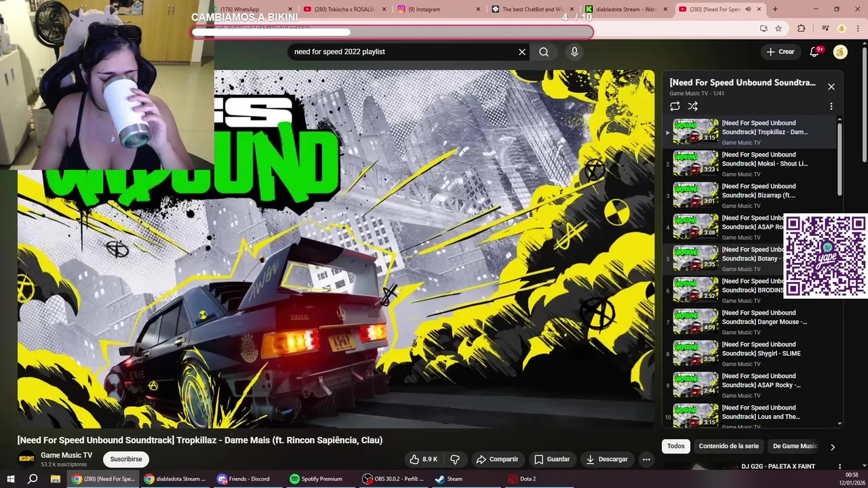Viewport: 868px width, 488px height.
Task: Open Chrome media controls icon
Action: tap(825, 28)
